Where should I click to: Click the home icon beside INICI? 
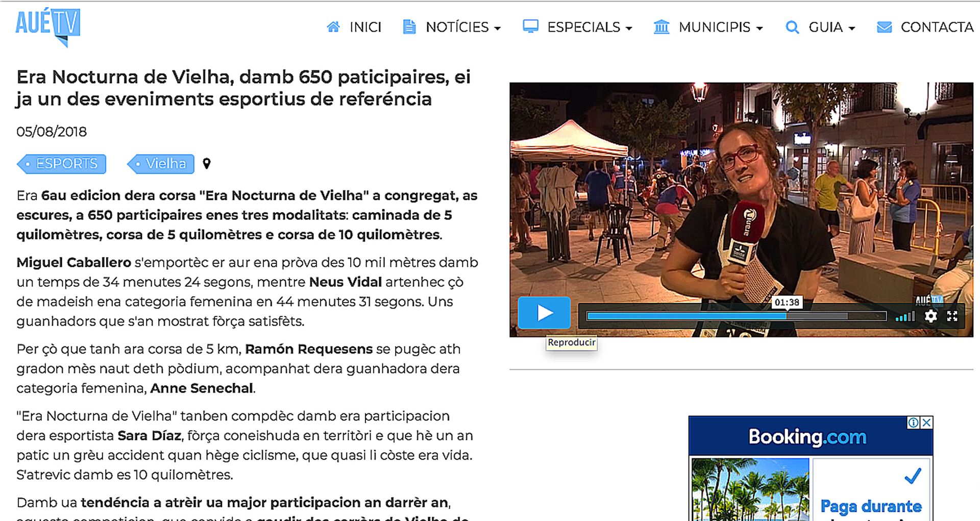333,27
